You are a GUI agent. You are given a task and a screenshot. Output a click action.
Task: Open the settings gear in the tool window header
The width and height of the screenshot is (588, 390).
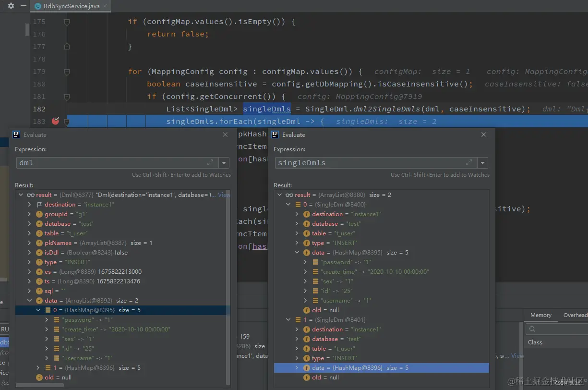(11, 6)
